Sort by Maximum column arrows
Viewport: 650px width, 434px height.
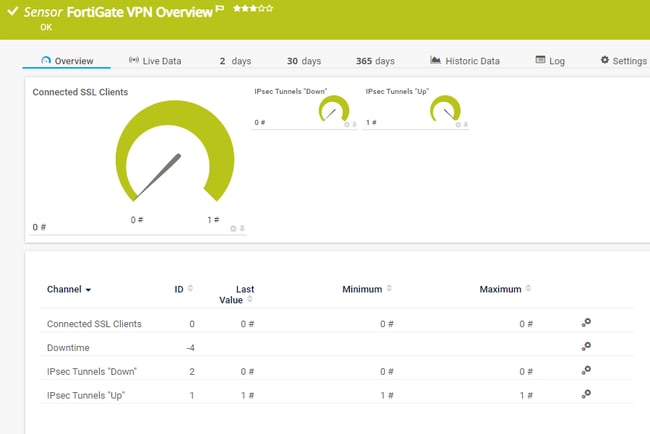click(528, 288)
